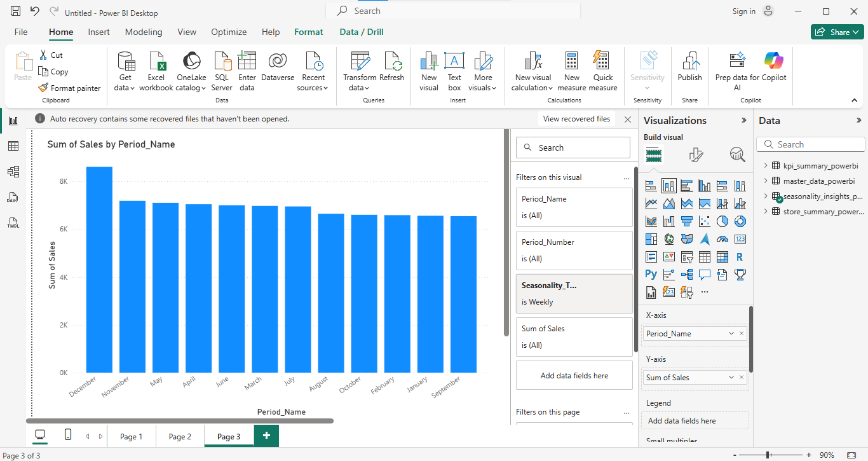868x461 pixels.
Task: Expand the kpi_summary_powerbi table
Action: coord(765,165)
